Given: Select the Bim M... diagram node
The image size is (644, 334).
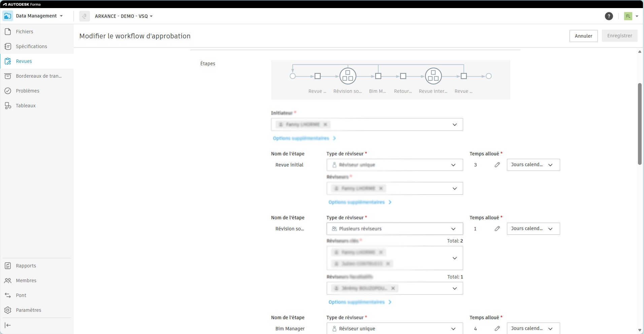Looking at the screenshot, I should pos(378,76).
